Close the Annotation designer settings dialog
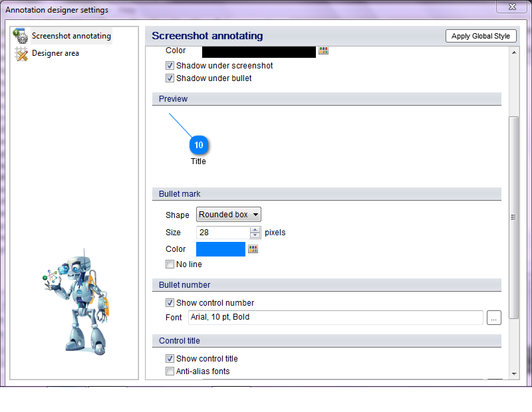The height and width of the screenshot is (412, 532). click(512, 7)
